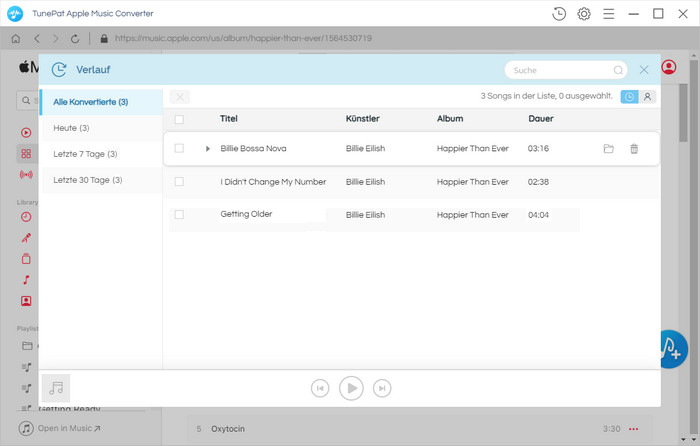Open more options dots for Oxytocin
This screenshot has width=700, height=446.
click(x=633, y=429)
